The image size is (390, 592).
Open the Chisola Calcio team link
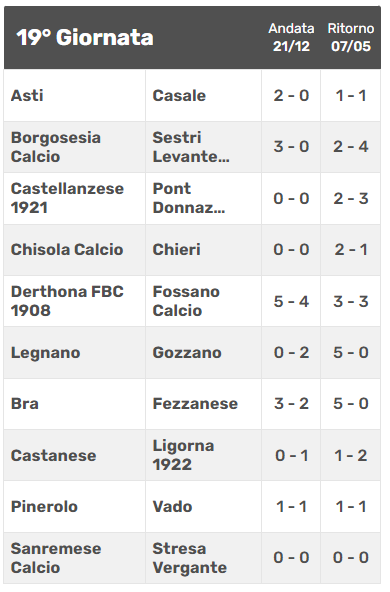pyautogui.click(x=67, y=250)
